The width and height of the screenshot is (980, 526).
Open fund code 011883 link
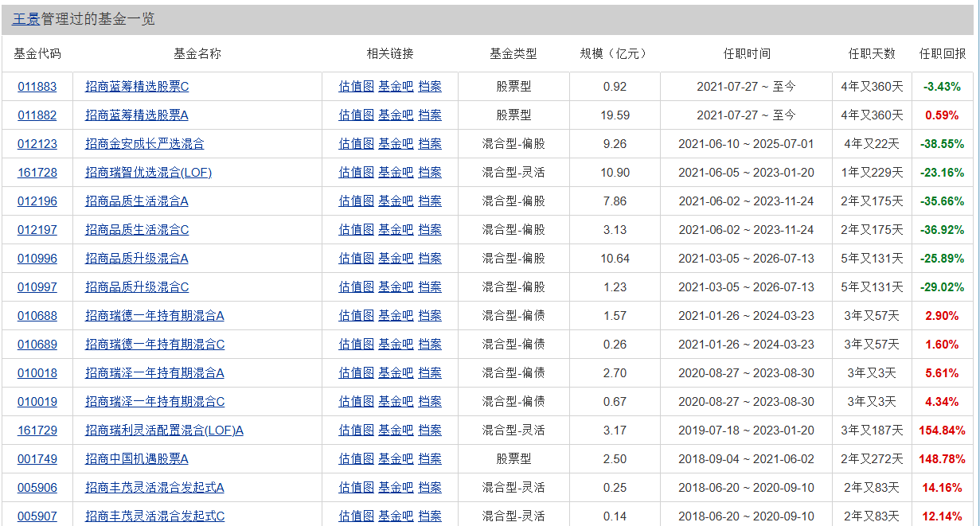(37, 87)
